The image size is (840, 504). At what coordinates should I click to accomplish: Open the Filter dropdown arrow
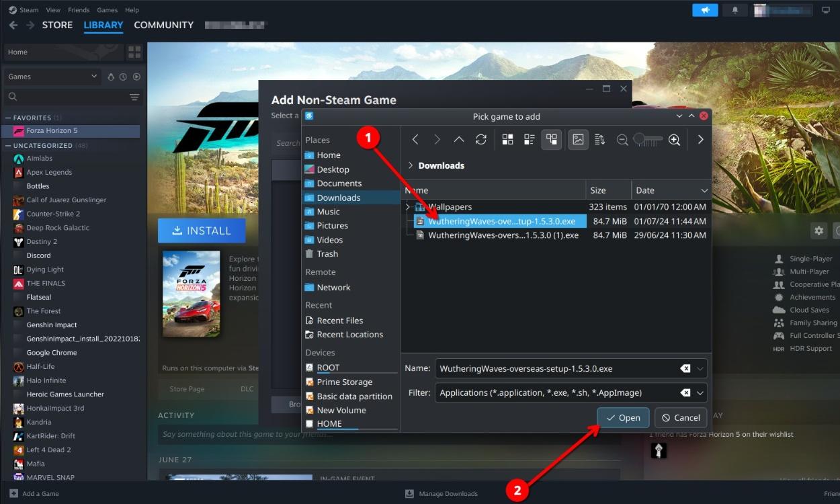(701, 392)
